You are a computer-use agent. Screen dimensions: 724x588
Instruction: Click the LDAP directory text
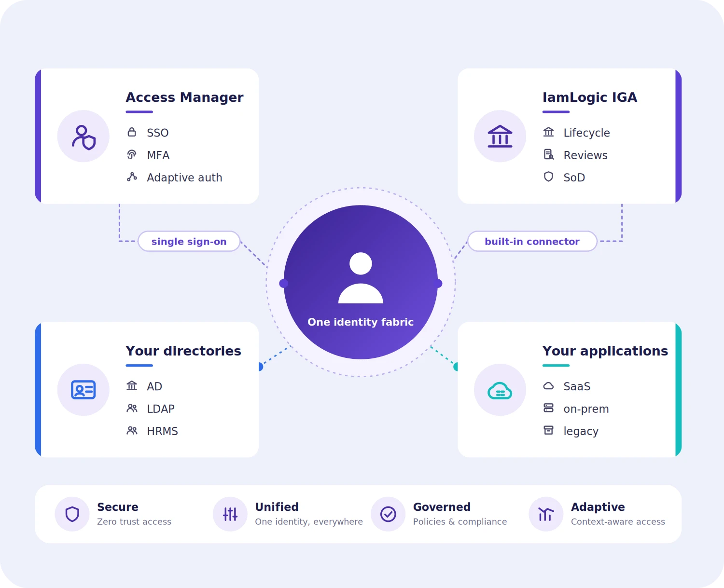(x=161, y=409)
